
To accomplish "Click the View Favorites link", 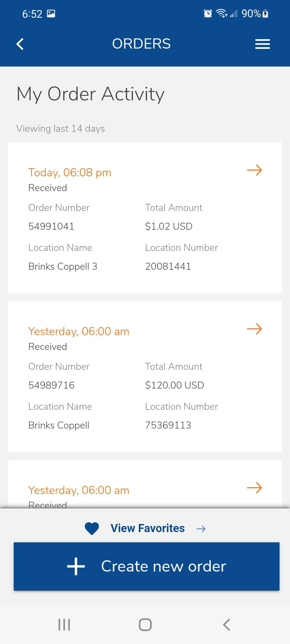I will coord(147,528).
